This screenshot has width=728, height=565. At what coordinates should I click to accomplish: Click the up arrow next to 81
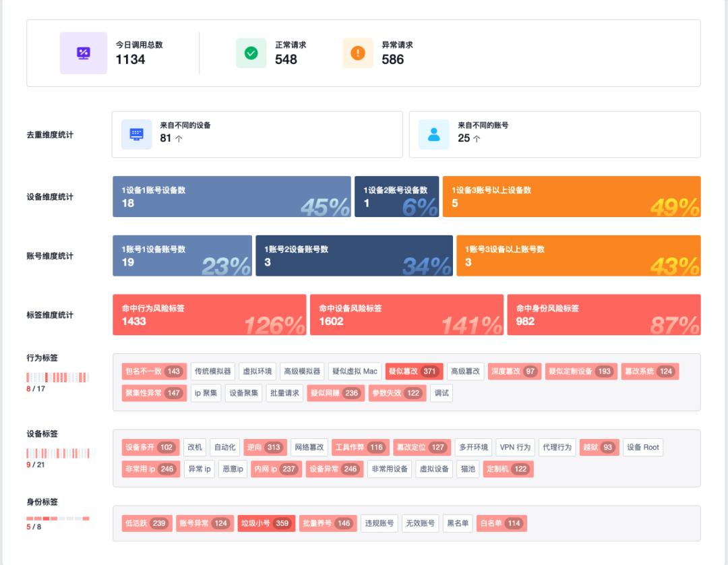point(179,138)
